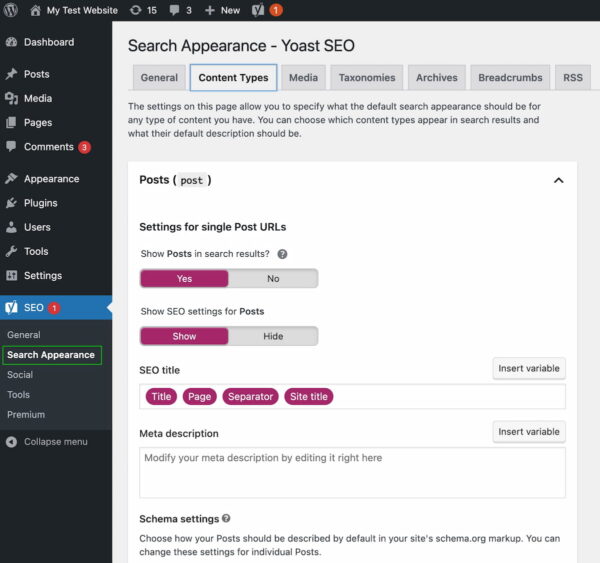This screenshot has height=563, width=600.
Task: Click the Yoast SEO icon in admin bar
Action: pyautogui.click(x=258, y=10)
